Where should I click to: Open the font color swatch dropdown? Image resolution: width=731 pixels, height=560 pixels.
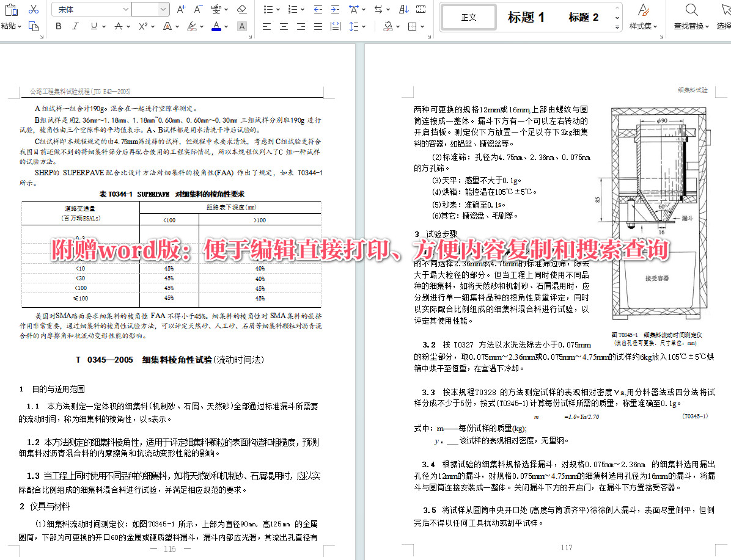click(x=225, y=26)
